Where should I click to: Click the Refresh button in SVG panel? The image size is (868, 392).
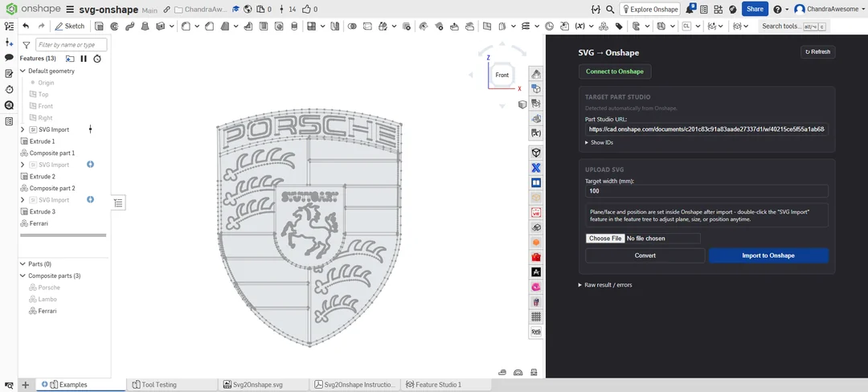(x=817, y=51)
